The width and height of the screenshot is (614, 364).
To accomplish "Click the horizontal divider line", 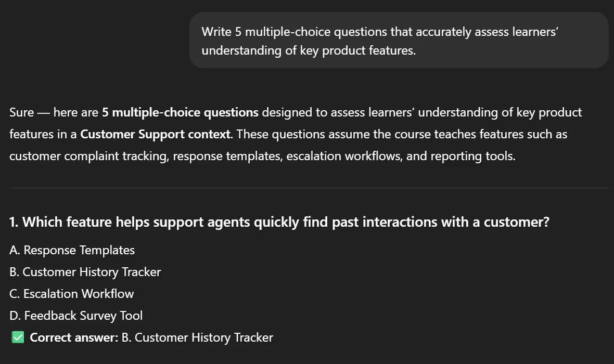I will [x=309, y=188].
